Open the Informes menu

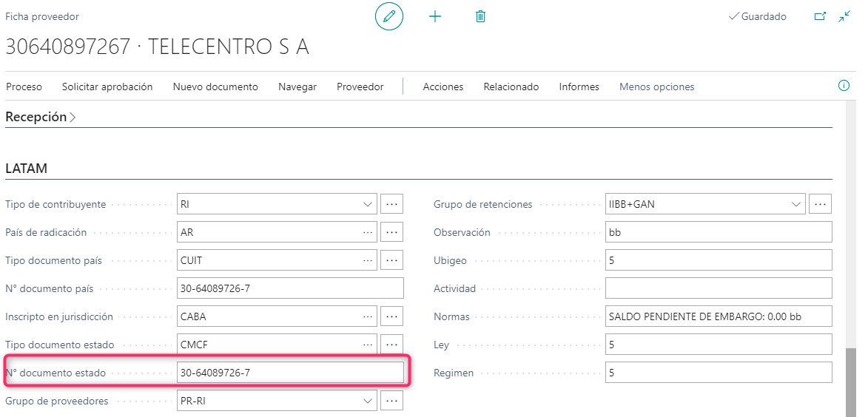click(x=579, y=87)
